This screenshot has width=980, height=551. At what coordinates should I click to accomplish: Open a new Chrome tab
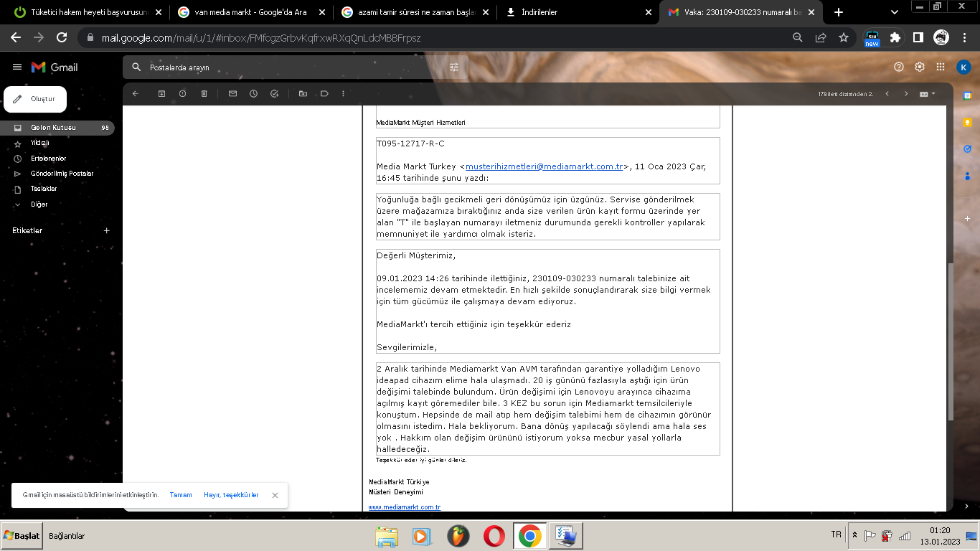pos(839,12)
